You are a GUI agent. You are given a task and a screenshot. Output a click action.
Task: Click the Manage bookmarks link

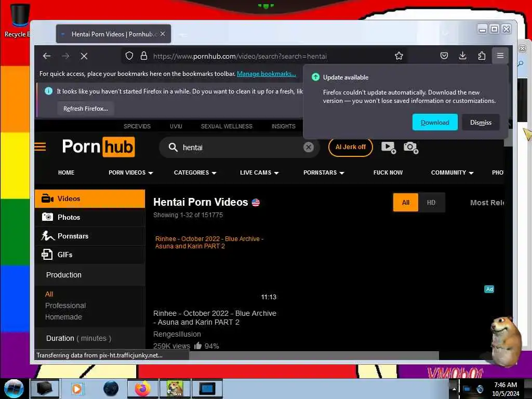point(267,74)
